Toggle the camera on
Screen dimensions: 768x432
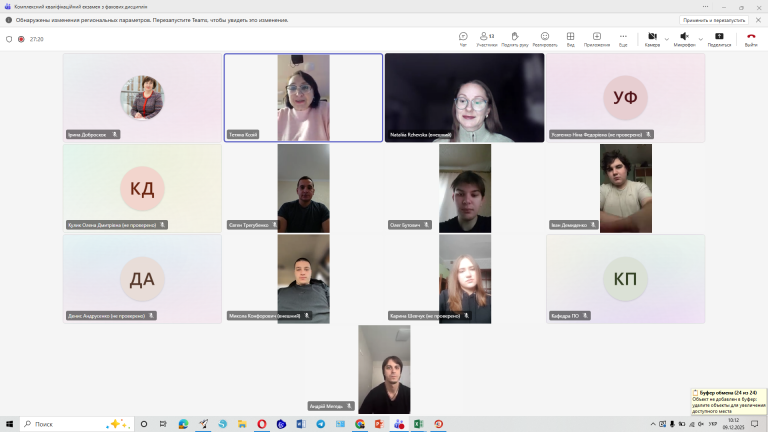point(651,38)
